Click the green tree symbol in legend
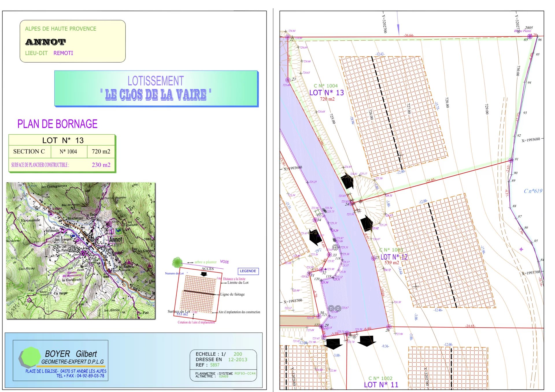Screen dimensions: 555x392 point(177,262)
